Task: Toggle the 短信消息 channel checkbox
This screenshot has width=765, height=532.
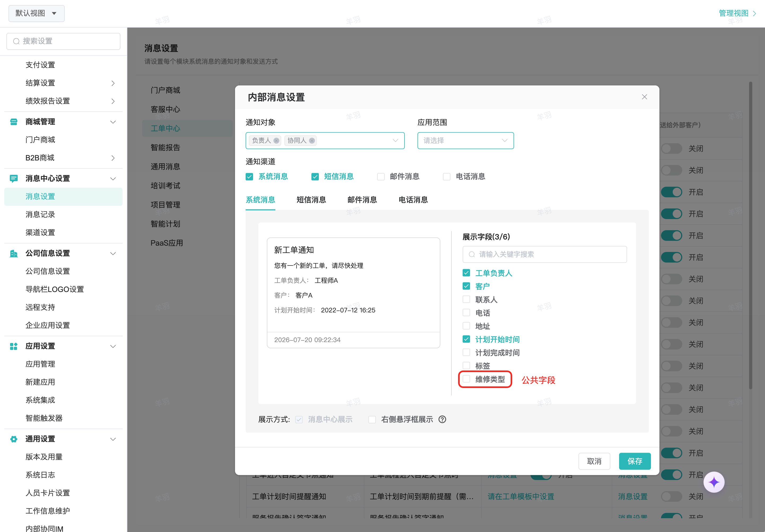Action: [315, 177]
